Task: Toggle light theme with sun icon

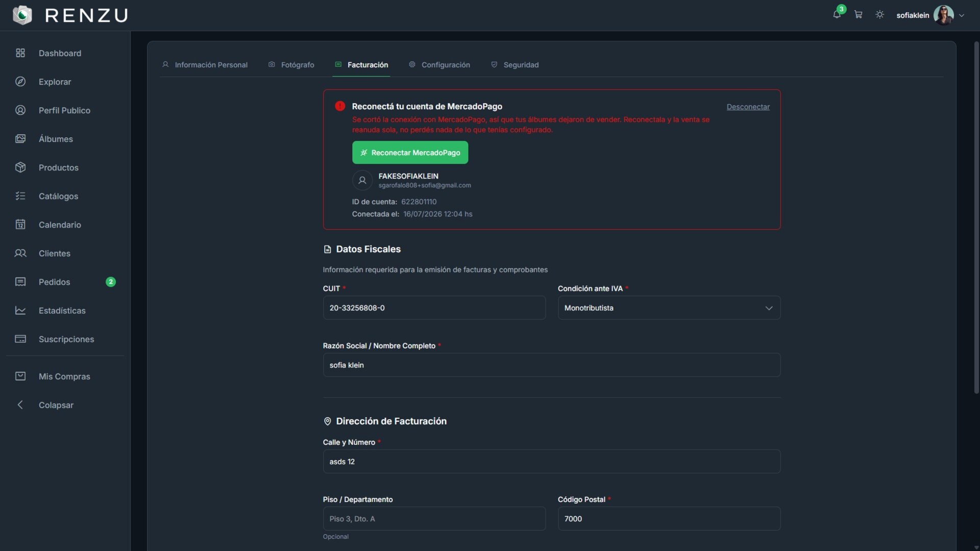Action: pos(879,15)
